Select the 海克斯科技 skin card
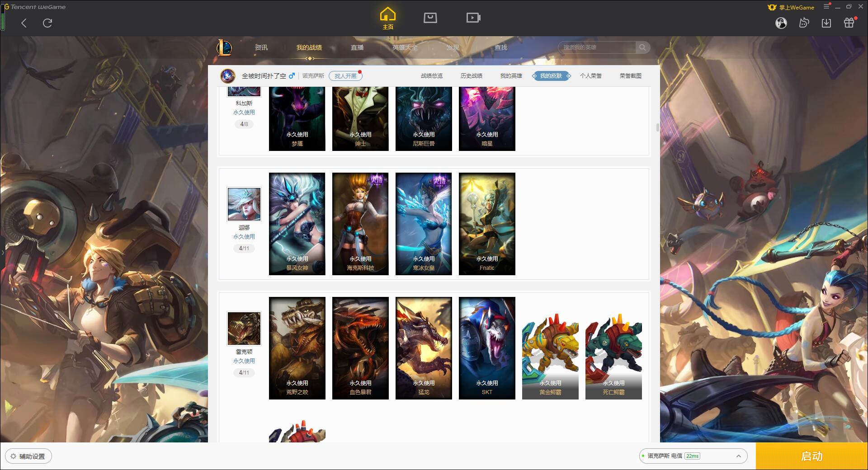Image resolution: width=868 pixels, height=470 pixels. click(360, 224)
